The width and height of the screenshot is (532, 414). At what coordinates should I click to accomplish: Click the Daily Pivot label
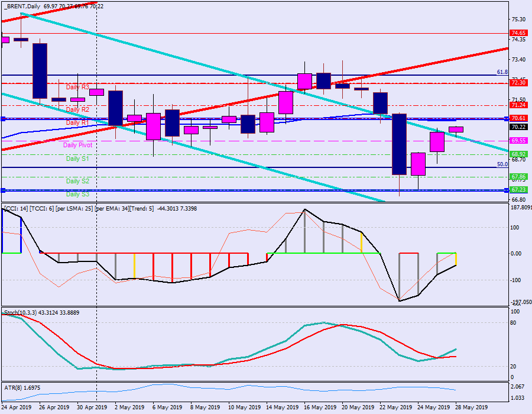point(77,145)
